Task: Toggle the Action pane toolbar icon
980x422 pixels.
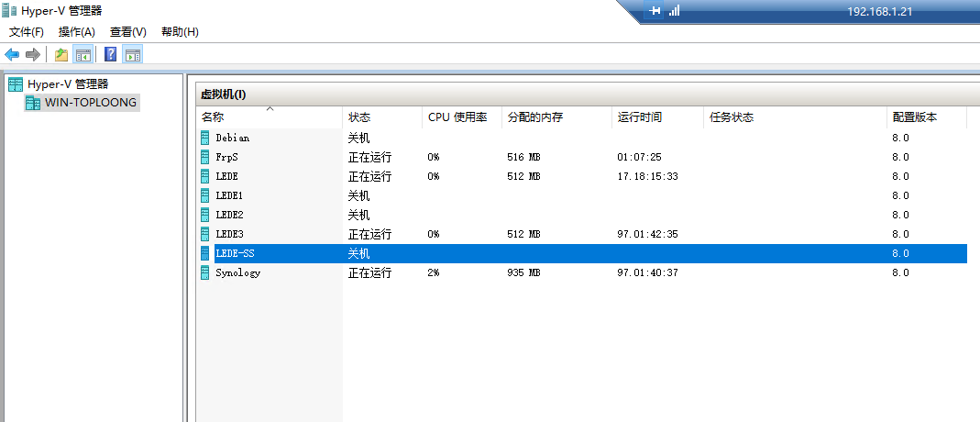Action: coord(133,54)
